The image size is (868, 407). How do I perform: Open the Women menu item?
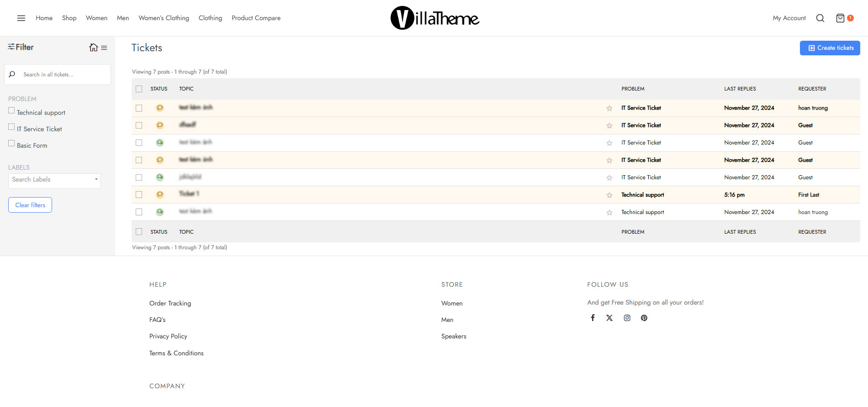pyautogui.click(x=97, y=18)
